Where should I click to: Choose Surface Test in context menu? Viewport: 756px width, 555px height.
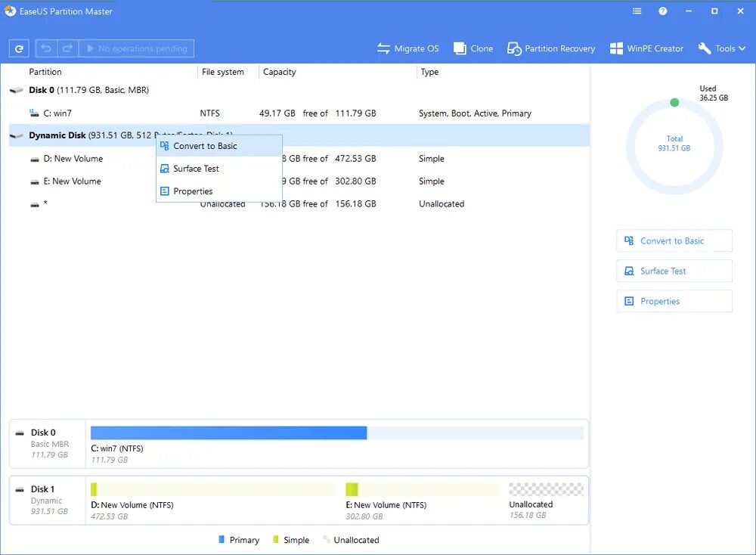click(x=219, y=169)
